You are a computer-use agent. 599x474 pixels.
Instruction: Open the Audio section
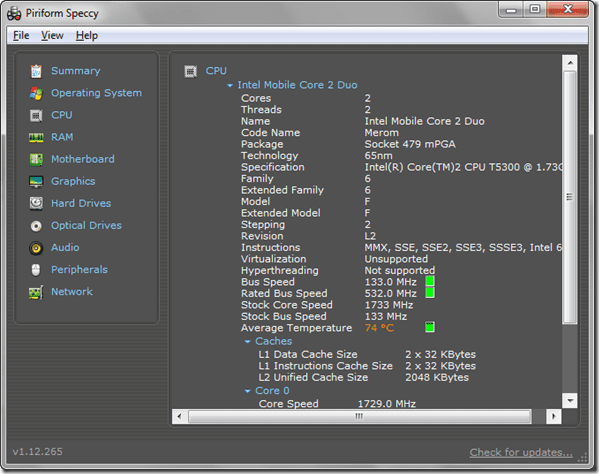(x=65, y=248)
